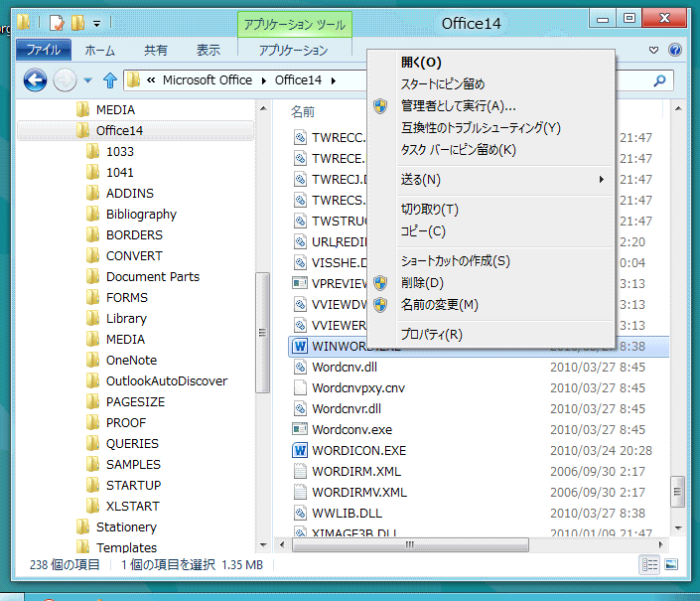
Task: Click the Wordcnv.dll file icon
Action: click(300, 367)
